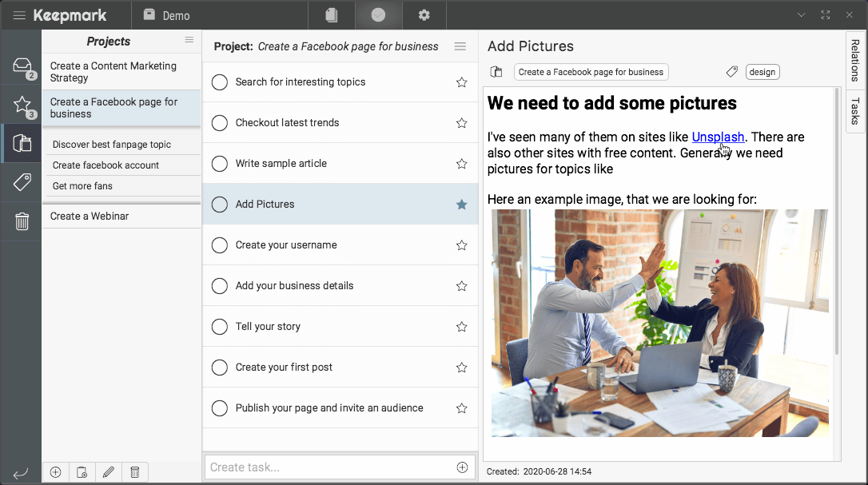Viewport: 868px width, 485px height.
Task: Open the Inbox sidebar icon
Action: (x=22, y=66)
